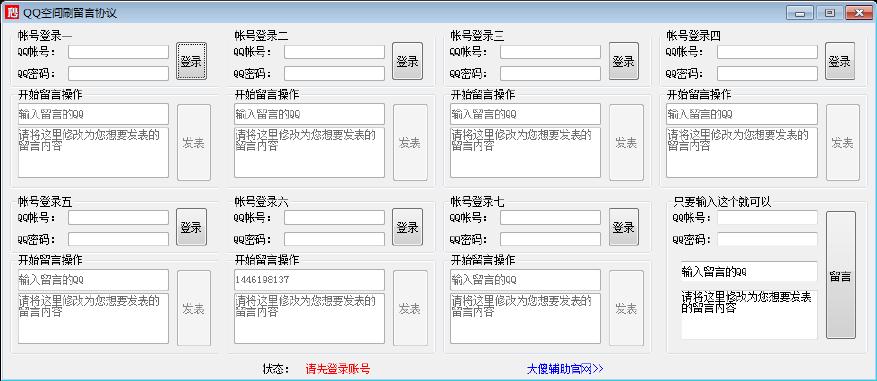877x381 pixels.
Task: Focus QQ密码 field in 帐号登录六
Action: click(334, 239)
